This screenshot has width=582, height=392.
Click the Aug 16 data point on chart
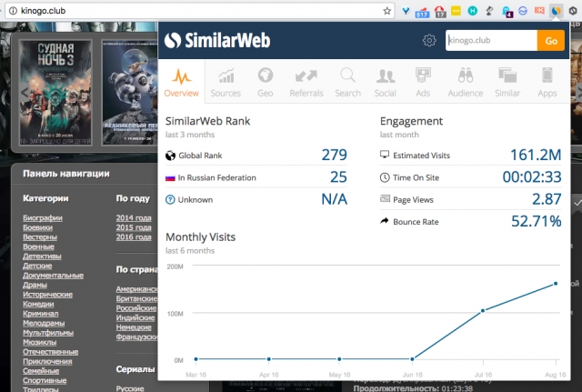tap(556, 284)
